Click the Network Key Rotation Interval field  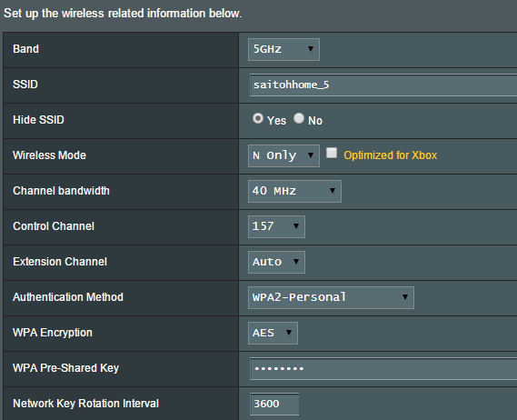pos(274,404)
